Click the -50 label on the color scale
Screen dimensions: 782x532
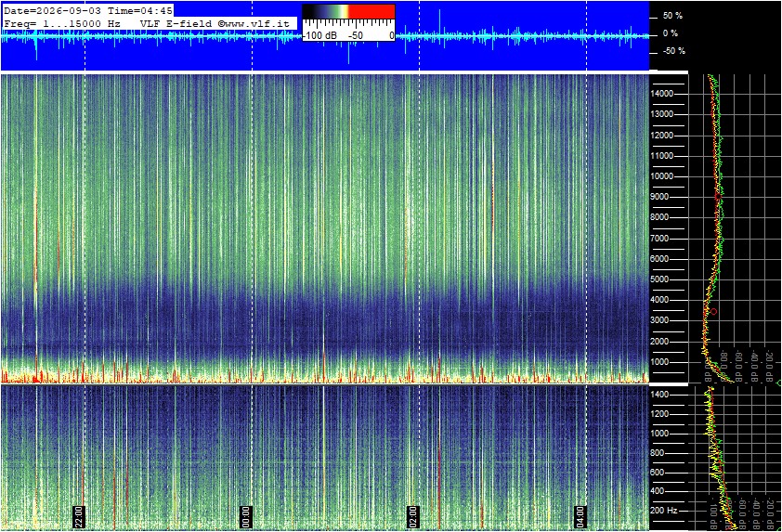[x=356, y=35]
